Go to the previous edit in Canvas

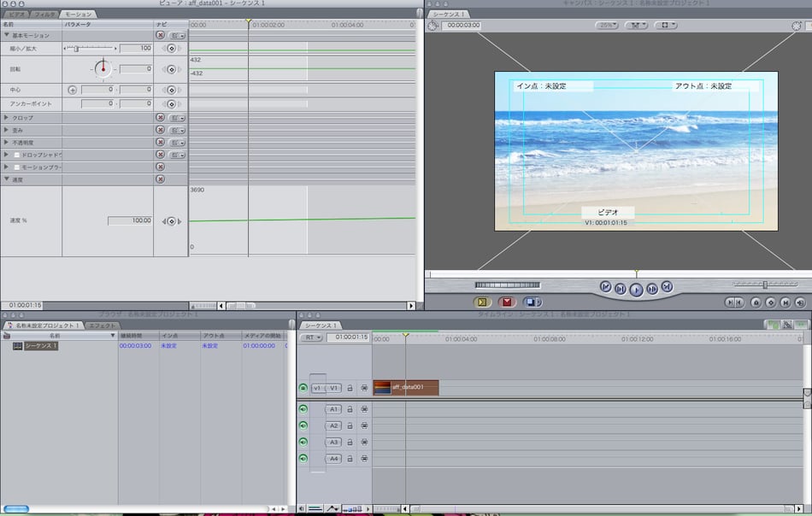pyautogui.click(x=605, y=288)
